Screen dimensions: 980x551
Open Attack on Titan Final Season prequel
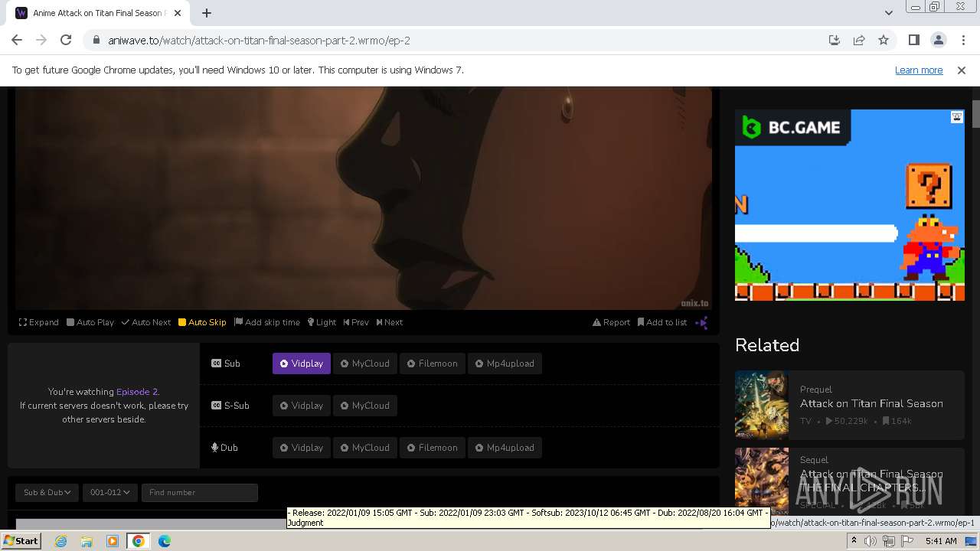coord(871,403)
